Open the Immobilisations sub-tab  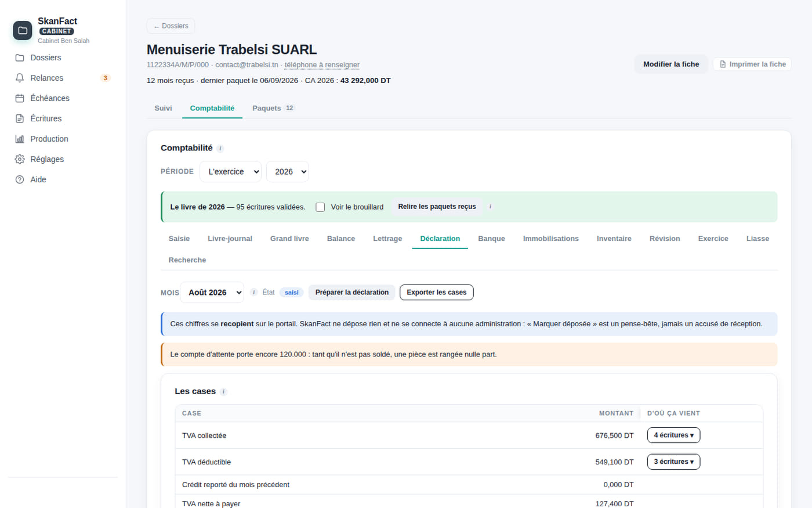tap(551, 239)
